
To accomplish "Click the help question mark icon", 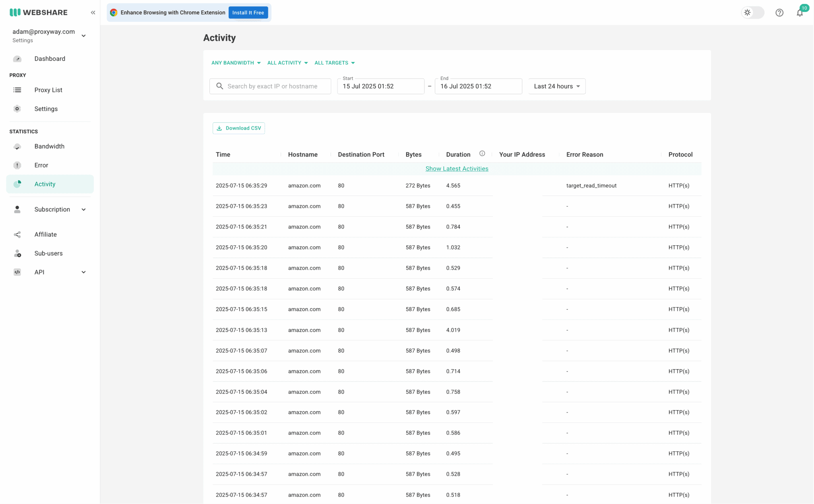I will click(779, 12).
